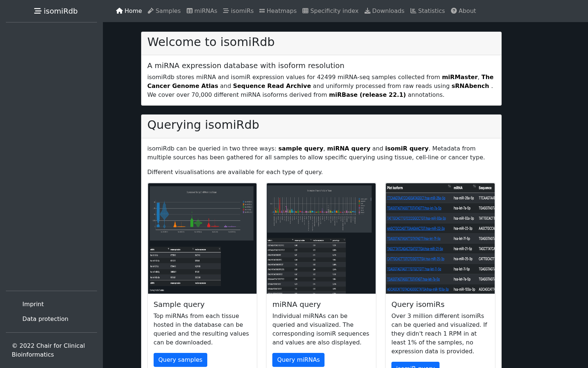Click the 2022 Chair for Clinical Bioinformatics text
This screenshot has width=588, height=368.
49,350
